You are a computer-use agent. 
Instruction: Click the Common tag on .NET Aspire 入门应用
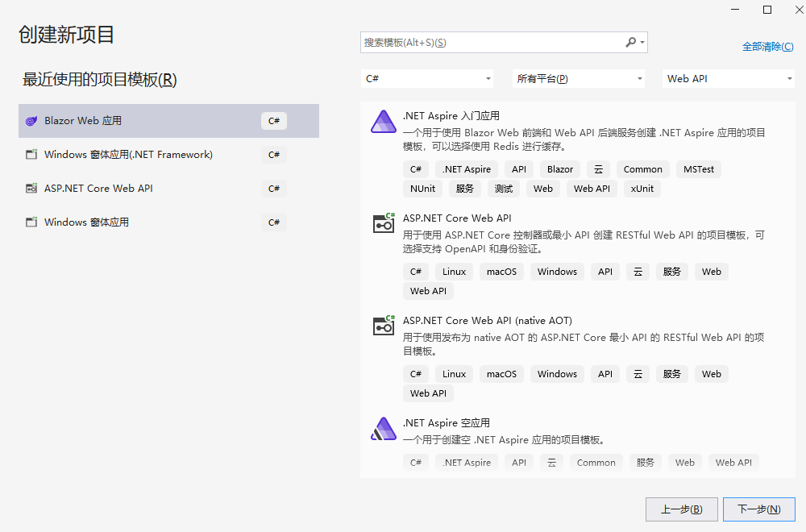click(642, 169)
